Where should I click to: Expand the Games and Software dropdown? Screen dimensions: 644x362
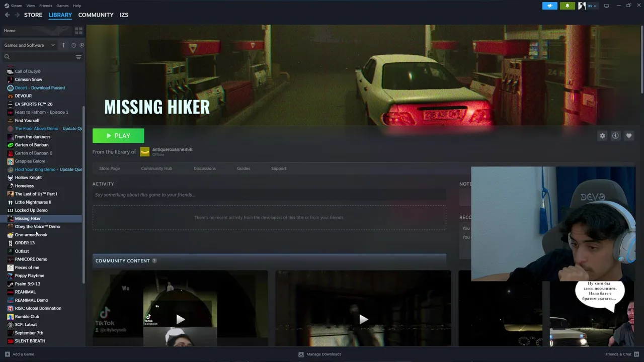(29, 45)
